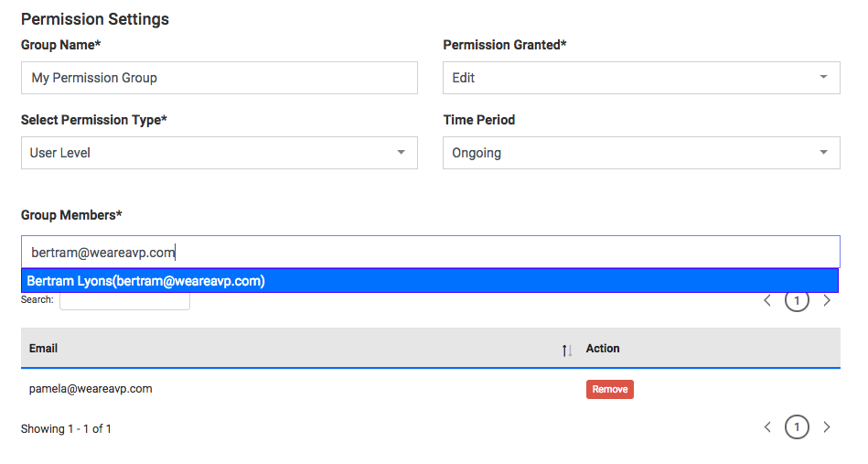Focus the Group Members email input
Screen dimensions: 868x464
[x=431, y=252]
